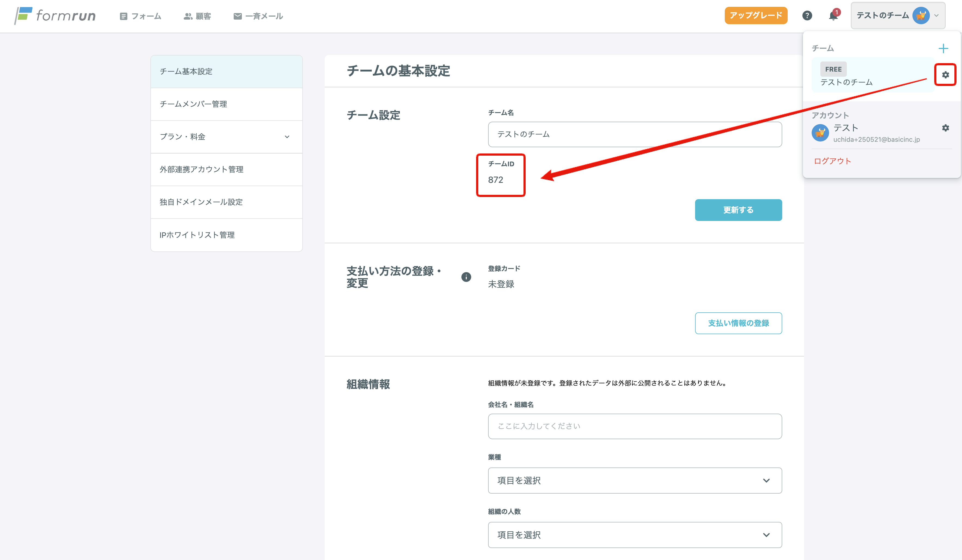Click the ログアウト link
The width and height of the screenshot is (962, 560).
832,161
